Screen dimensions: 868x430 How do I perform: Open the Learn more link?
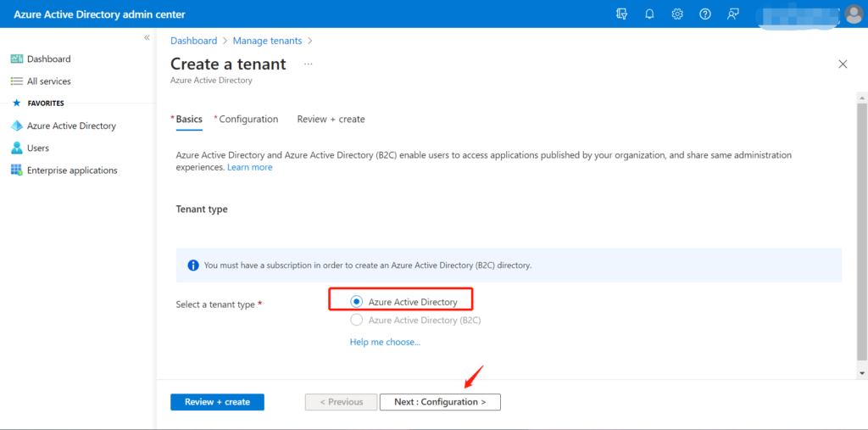pos(250,167)
